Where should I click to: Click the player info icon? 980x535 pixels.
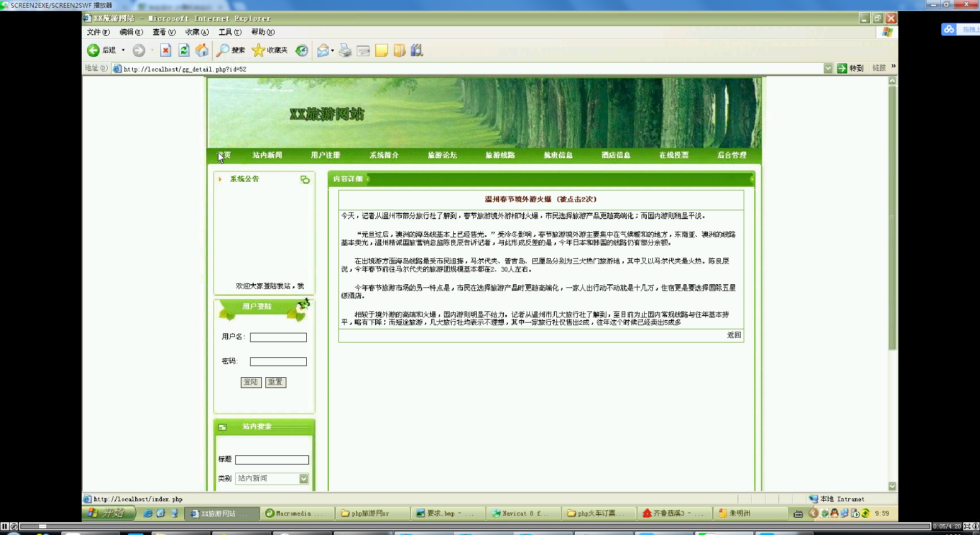[975, 526]
